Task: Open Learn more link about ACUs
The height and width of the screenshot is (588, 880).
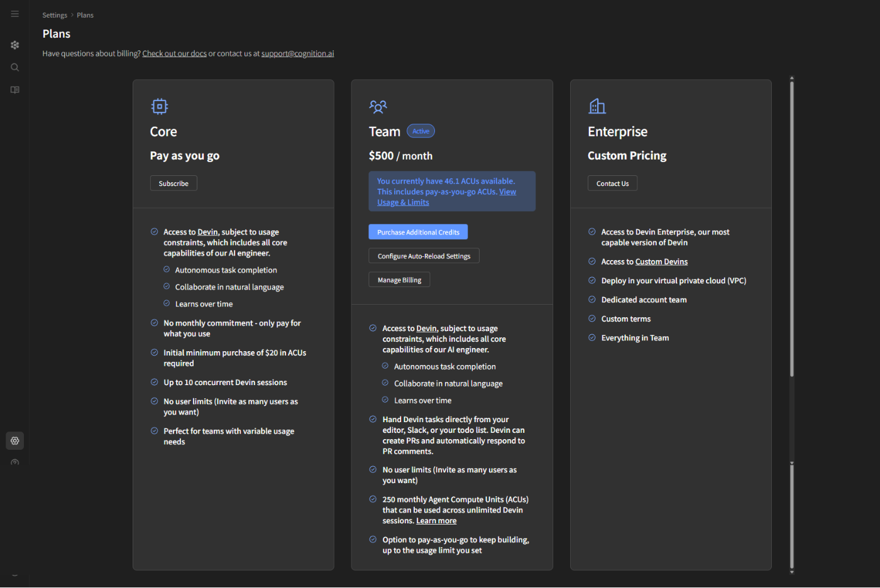Action: (x=436, y=521)
